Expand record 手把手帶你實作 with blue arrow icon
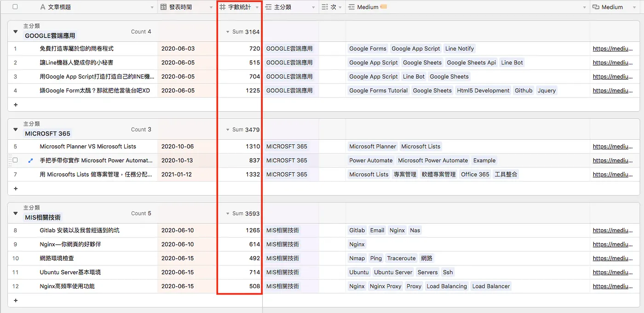This screenshot has height=313, width=644. [30, 160]
